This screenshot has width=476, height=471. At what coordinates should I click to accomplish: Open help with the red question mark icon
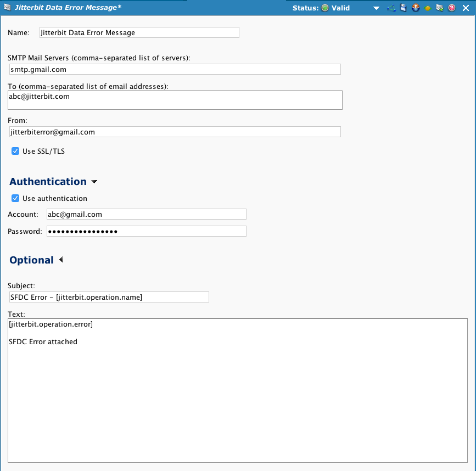[452, 8]
